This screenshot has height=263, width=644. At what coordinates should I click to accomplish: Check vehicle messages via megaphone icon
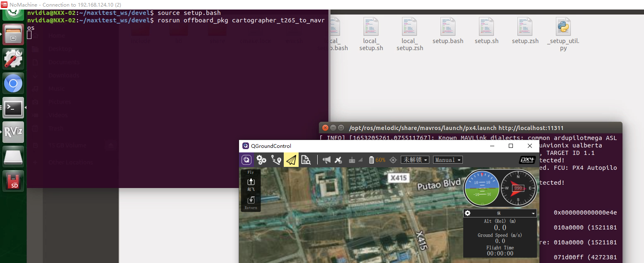(326, 159)
